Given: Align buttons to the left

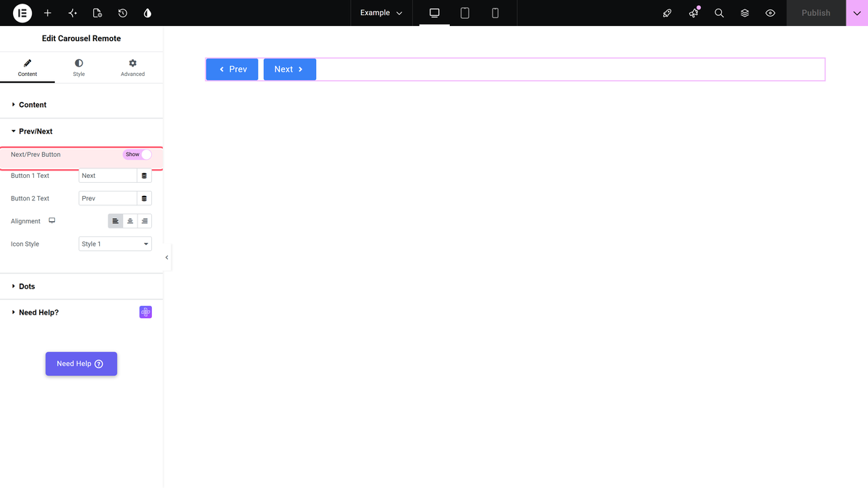Looking at the screenshot, I should (116, 221).
